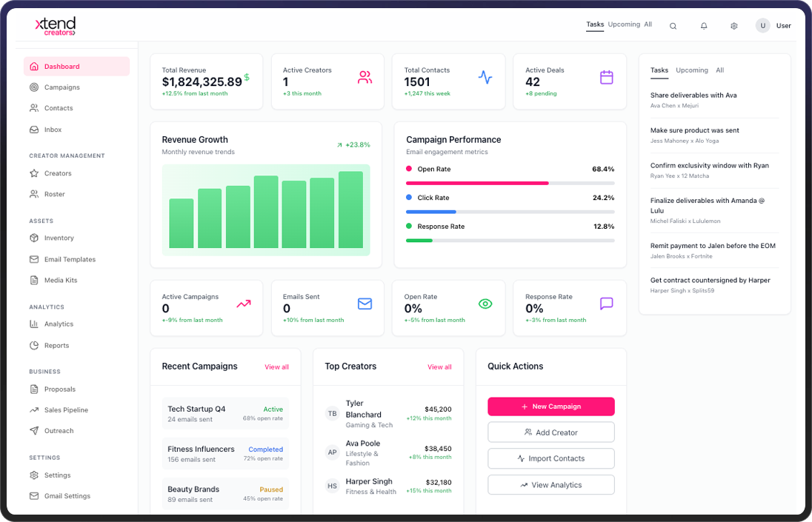Click the search icon in top bar
This screenshot has width=812, height=522.
point(673,26)
